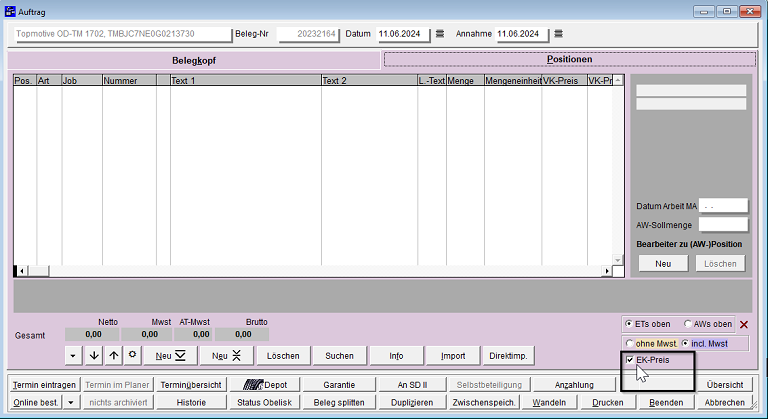Viewport: 768px width, 419px height.
Task: Click the Suchen button
Action: (339, 355)
